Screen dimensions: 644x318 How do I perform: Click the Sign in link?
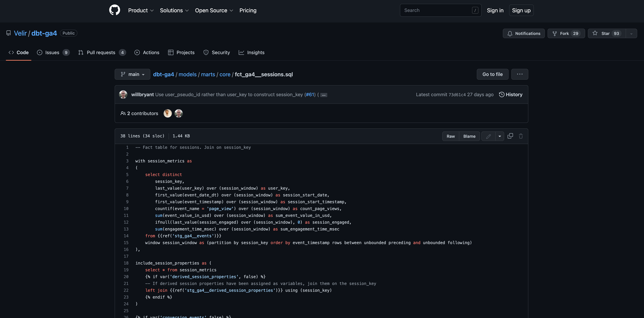point(495,10)
